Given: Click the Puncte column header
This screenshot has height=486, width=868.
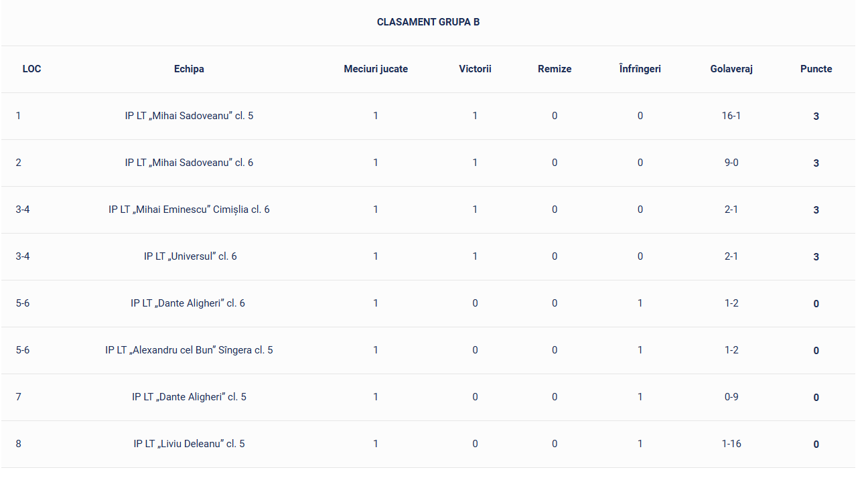Looking at the screenshot, I should 816,69.
